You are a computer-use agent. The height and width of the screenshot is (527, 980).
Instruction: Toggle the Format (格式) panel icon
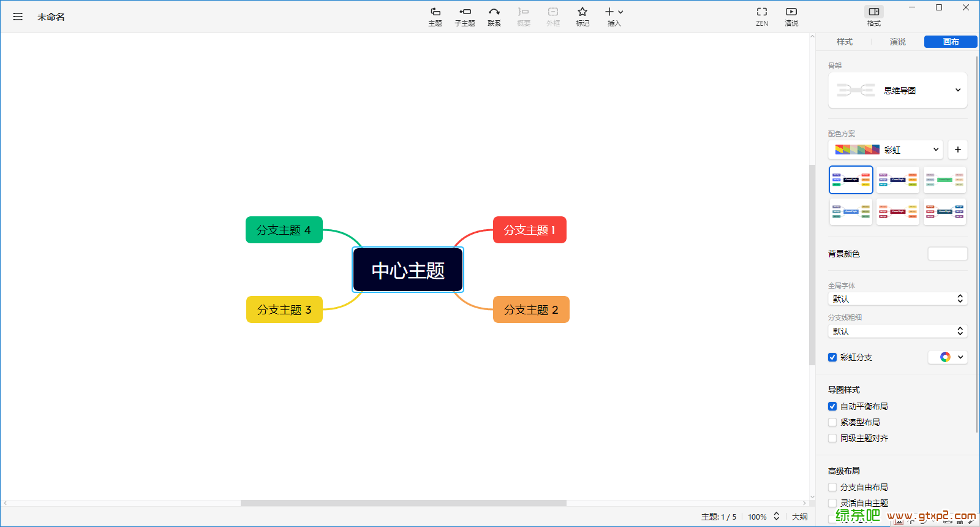click(874, 16)
